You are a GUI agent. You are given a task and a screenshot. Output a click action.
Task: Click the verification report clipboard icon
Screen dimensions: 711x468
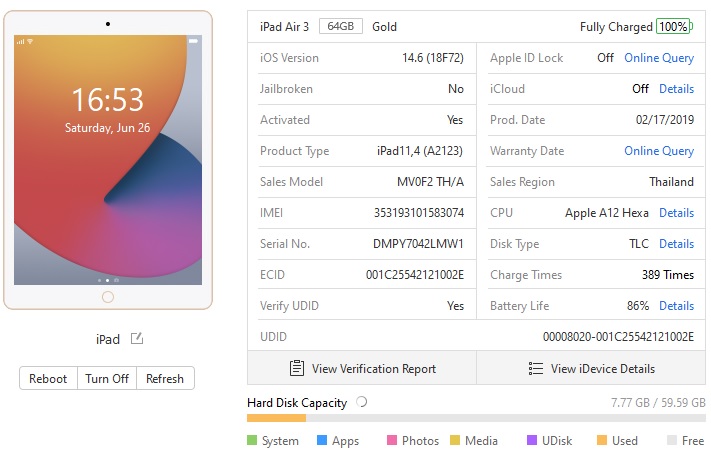click(x=297, y=368)
